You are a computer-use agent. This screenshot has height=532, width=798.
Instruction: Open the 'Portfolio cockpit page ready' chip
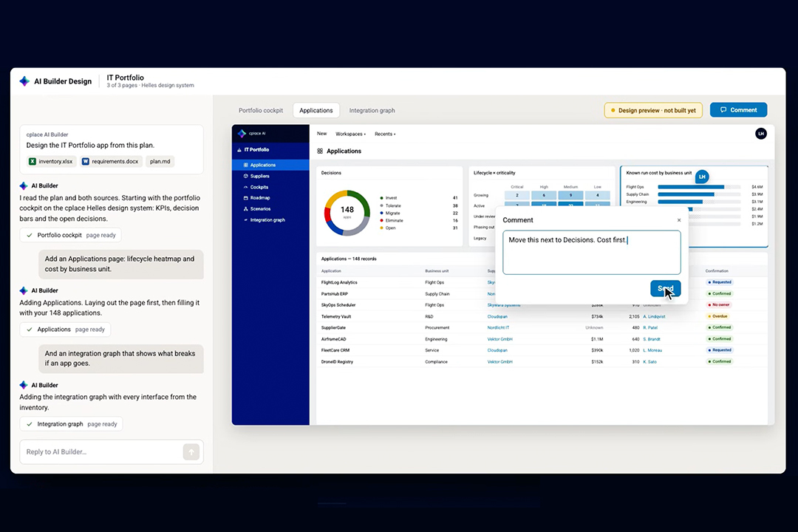[x=71, y=235]
